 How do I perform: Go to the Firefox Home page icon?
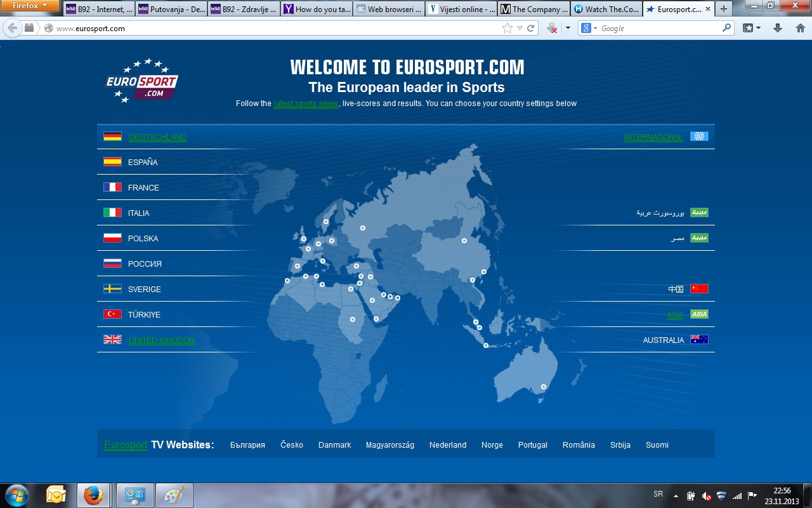800,28
